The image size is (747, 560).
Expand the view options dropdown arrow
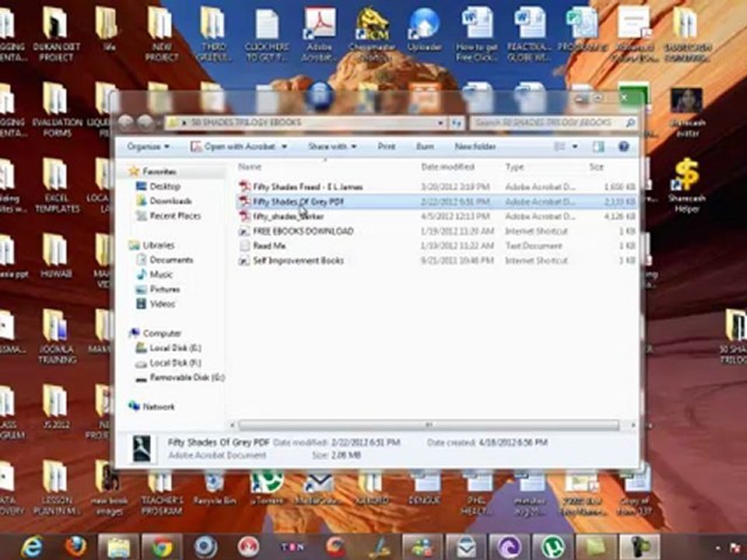[575, 147]
